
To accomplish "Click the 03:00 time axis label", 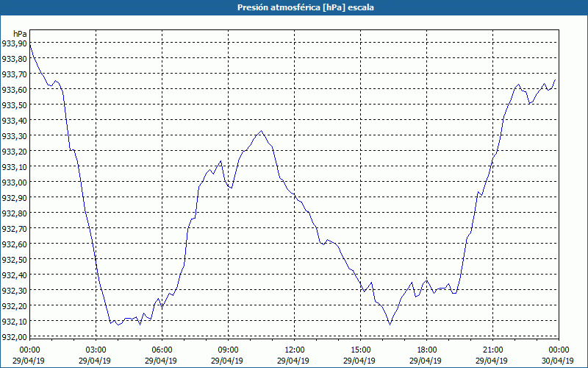I will 96,350.
